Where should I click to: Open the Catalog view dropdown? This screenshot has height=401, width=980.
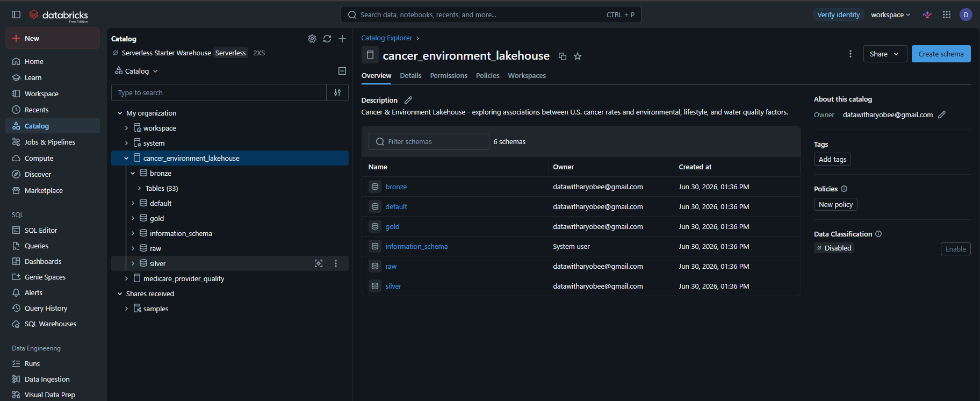(136, 71)
